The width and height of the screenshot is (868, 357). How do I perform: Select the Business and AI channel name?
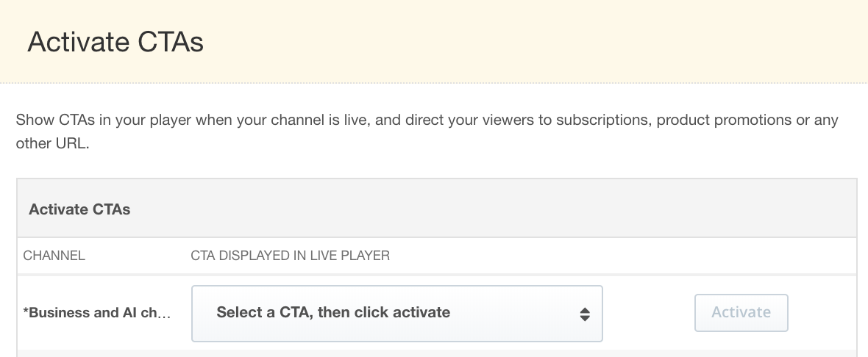pos(97,313)
